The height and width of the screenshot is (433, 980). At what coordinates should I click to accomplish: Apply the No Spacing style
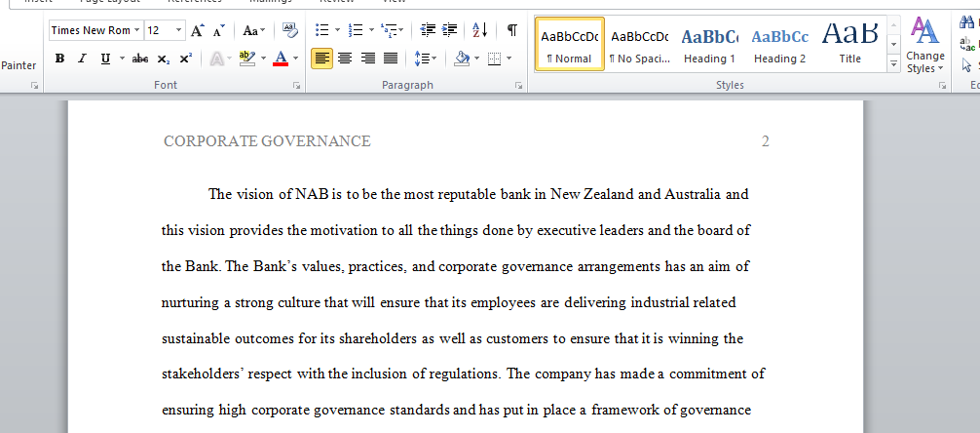click(x=639, y=44)
